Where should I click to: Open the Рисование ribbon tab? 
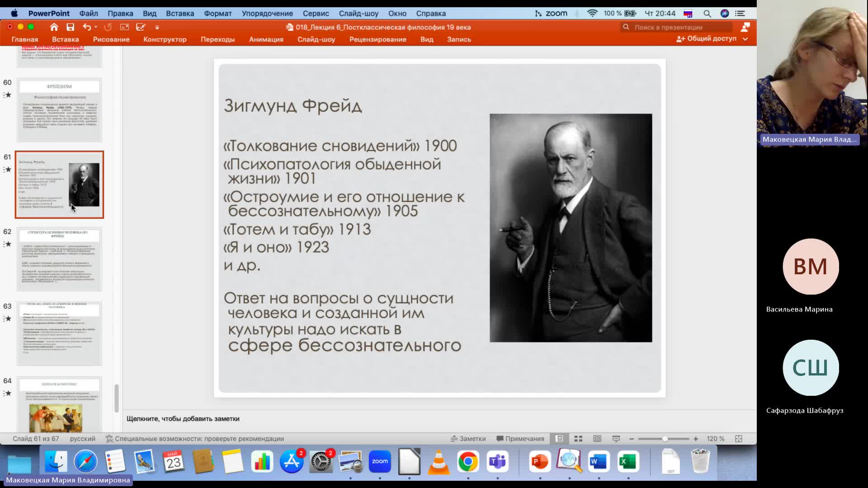[111, 39]
